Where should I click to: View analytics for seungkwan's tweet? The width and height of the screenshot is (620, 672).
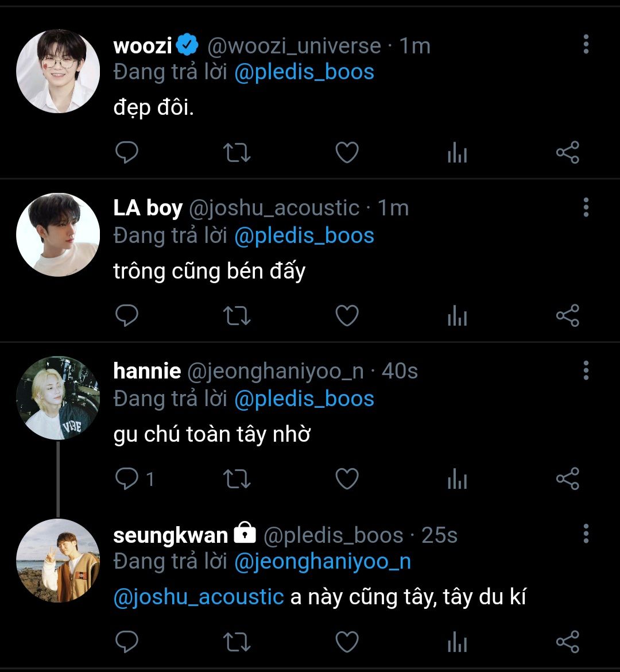(x=457, y=643)
